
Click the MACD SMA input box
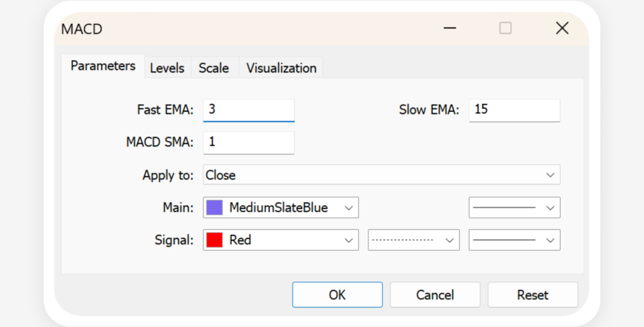[x=249, y=143]
